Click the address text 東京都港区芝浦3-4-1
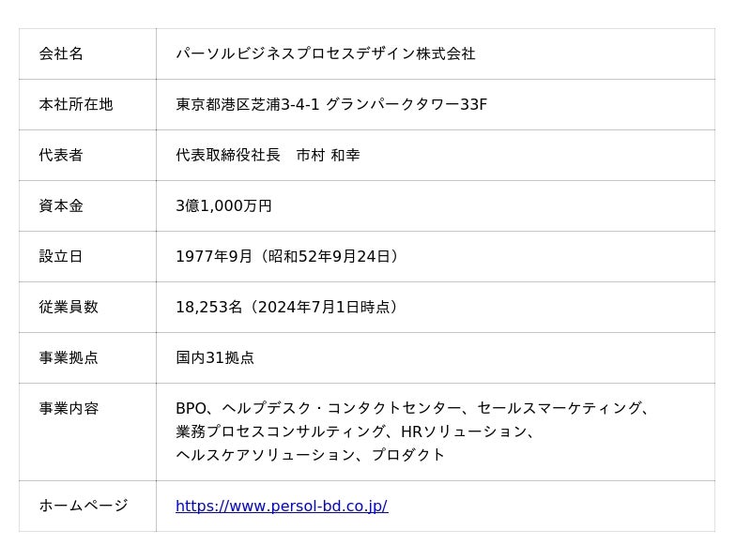The height and width of the screenshot is (560, 751). [x=247, y=104]
